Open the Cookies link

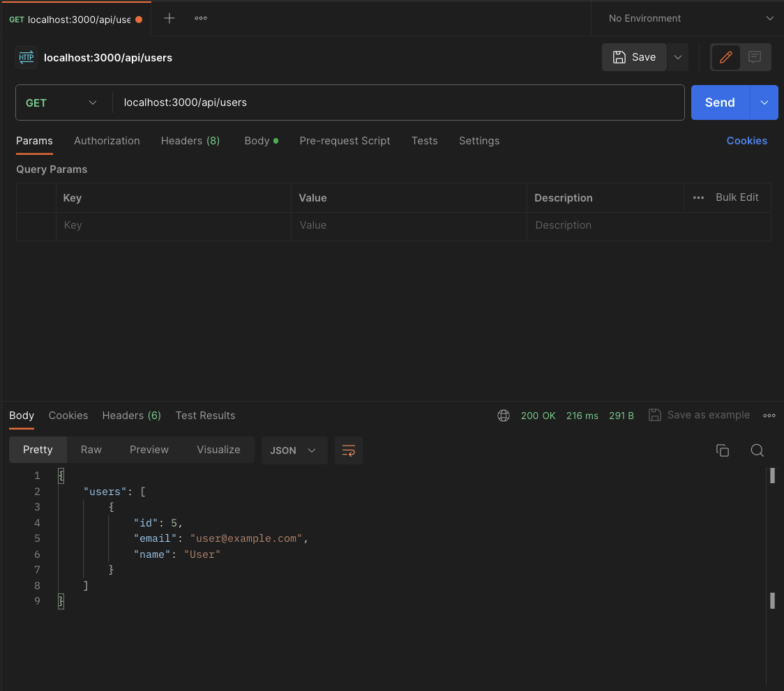(746, 141)
